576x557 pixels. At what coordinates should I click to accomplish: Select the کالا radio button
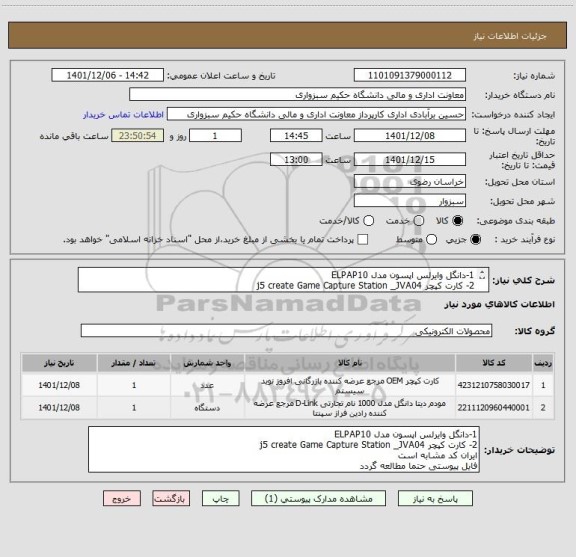point(458,220)
